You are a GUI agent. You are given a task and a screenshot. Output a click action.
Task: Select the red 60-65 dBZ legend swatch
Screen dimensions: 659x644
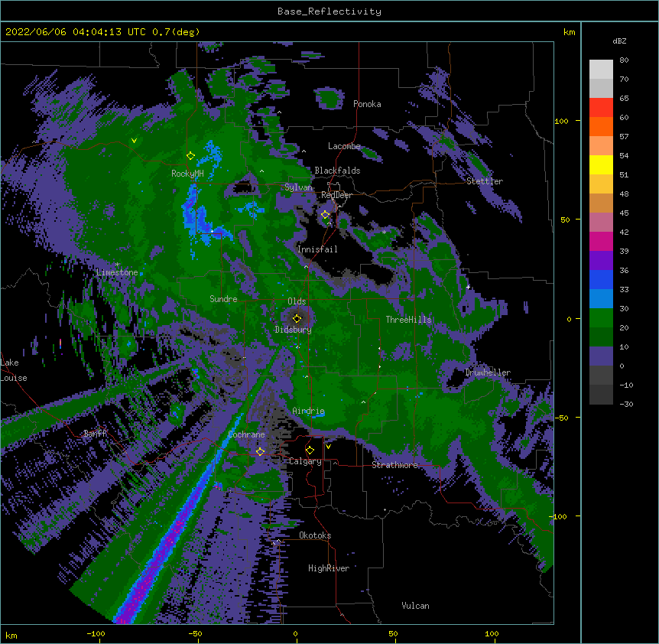601,108
